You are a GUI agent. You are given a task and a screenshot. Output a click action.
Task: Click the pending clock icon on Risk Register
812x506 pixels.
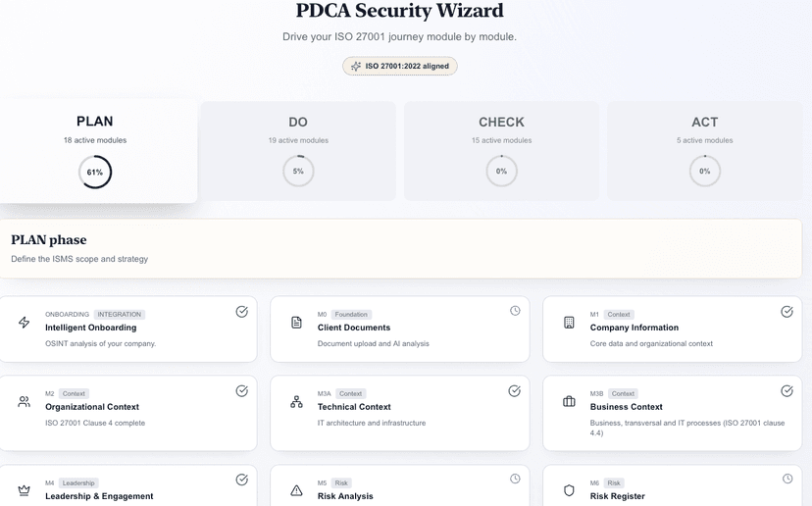(787, 479)
